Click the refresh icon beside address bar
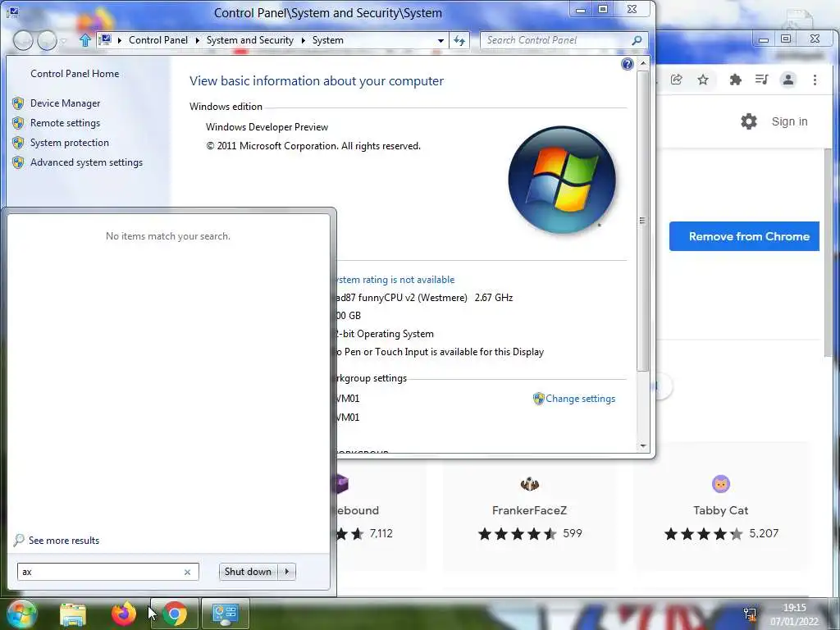Viewport: 840px width, 630px height. point(459,40)
